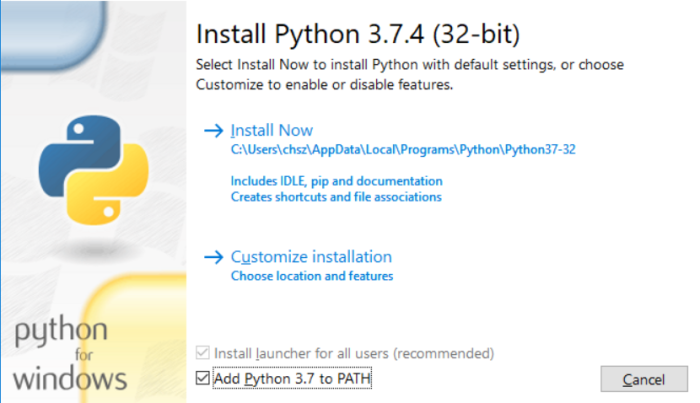Screen dimensions: 700x403
Task: Click the Cancel button
Action: point(644,379)
